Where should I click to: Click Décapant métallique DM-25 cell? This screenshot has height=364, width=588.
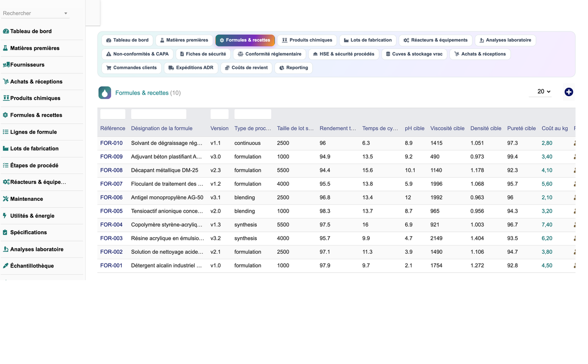tap(165, 170)
